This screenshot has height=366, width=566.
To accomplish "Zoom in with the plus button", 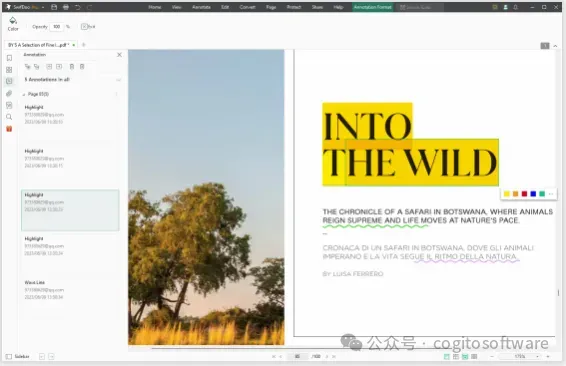I will point(548,356).
